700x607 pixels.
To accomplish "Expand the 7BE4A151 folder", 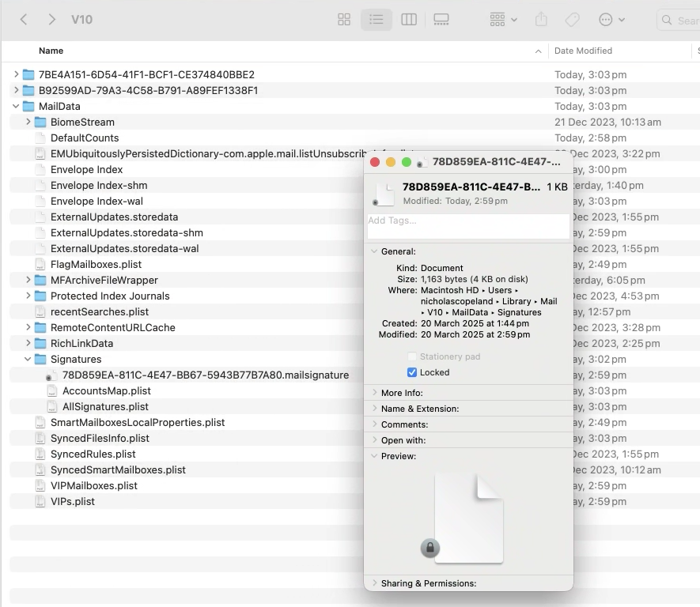I will tap(17, 74).
